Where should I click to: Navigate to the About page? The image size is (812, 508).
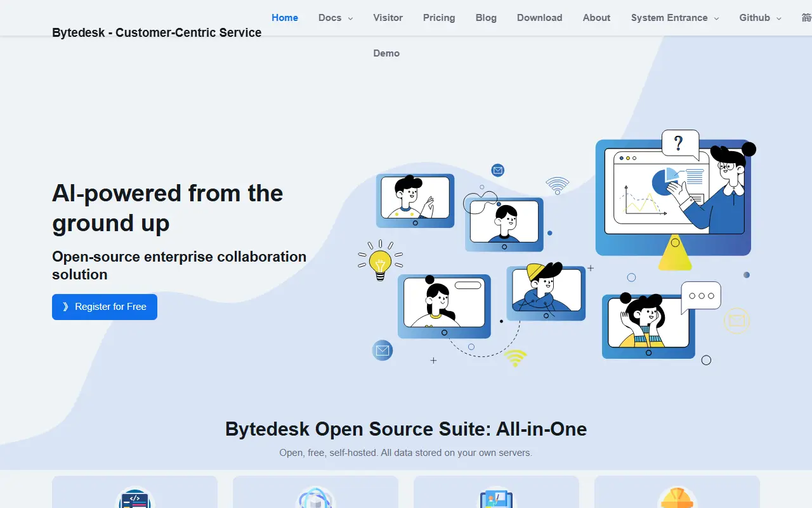596,18
